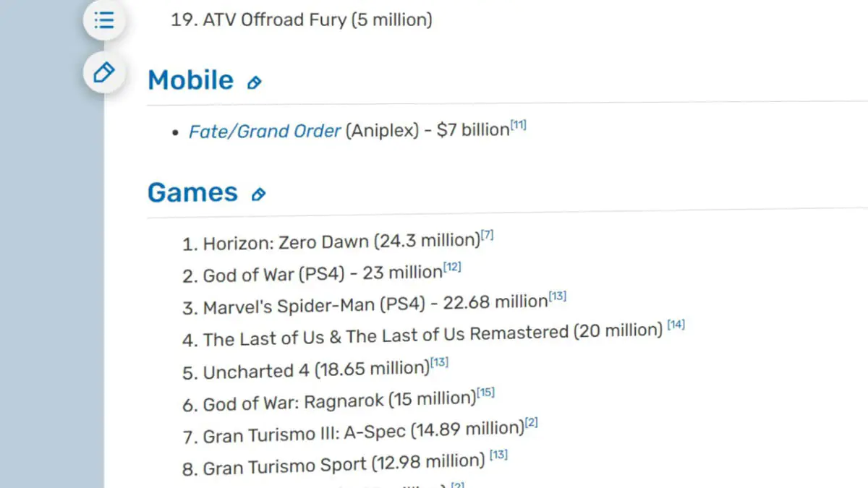Open citation 15 after God of War: Ragnarok
This screenshot has height=488, width=868.
pos(486,393)
